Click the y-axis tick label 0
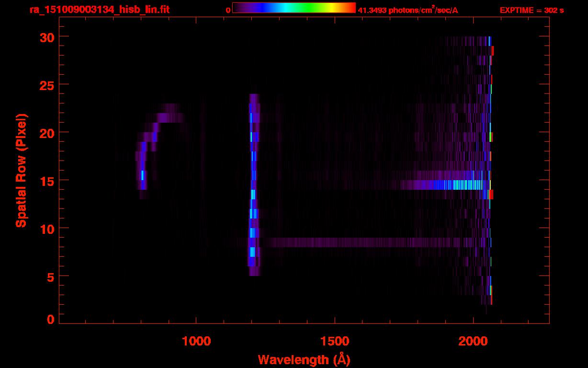The image size is (588, 368). coord(50,320)
